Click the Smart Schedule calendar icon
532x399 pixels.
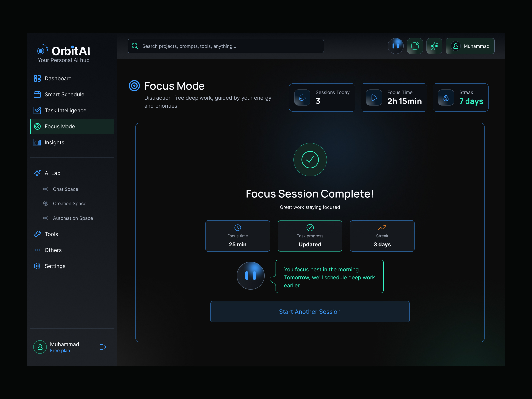[37, 94]
